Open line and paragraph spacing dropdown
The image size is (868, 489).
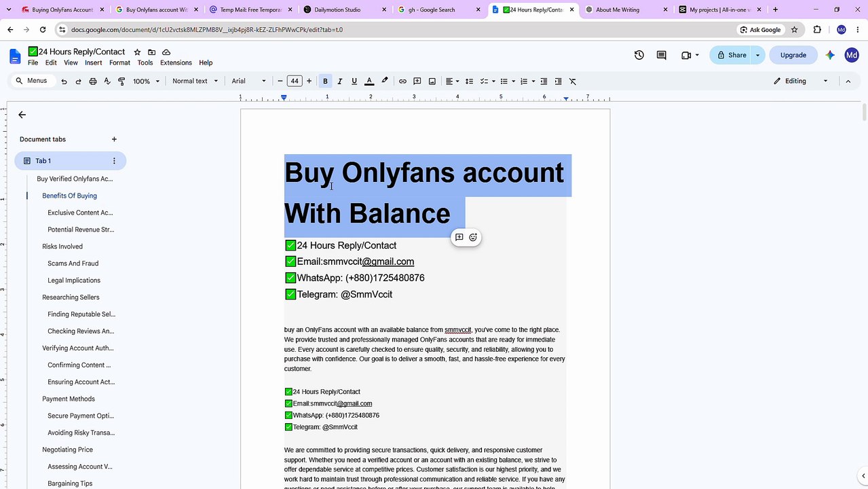(x=469, y=81)
